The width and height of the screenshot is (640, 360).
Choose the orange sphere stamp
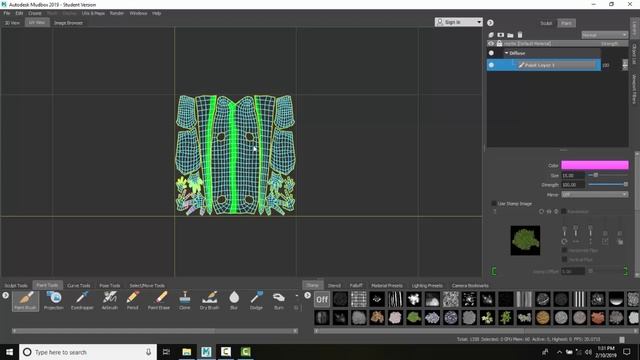[x=542, y=318]
